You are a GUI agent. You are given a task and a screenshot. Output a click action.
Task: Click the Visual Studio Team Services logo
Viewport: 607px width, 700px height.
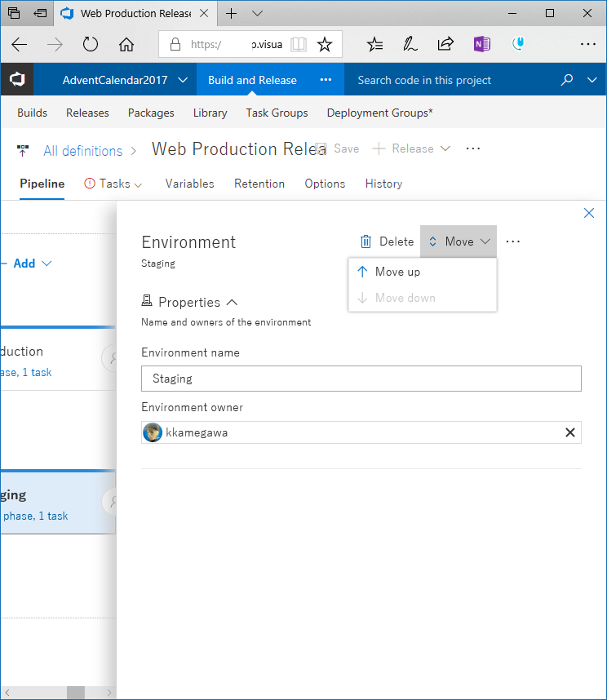pyautogui.click(x=17, y=80)
